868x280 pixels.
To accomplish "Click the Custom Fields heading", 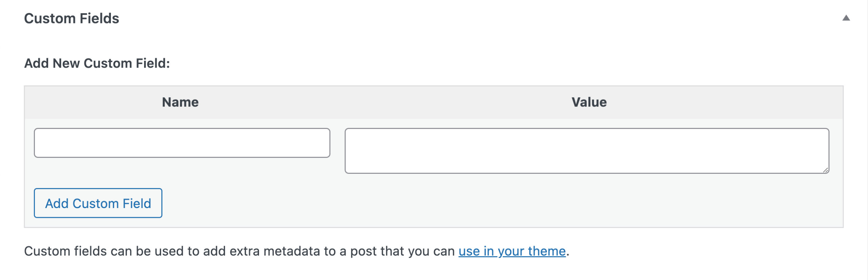I will point(71,19).
